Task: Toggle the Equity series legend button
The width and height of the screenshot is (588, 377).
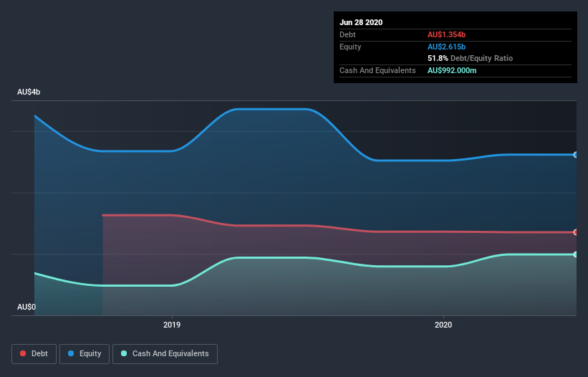Action: point(85,354)
